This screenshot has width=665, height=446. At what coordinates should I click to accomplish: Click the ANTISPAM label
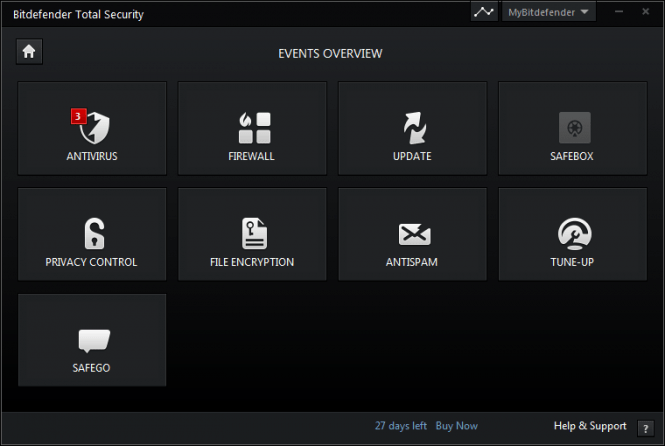pyautogui.click(x=411, y=262)
